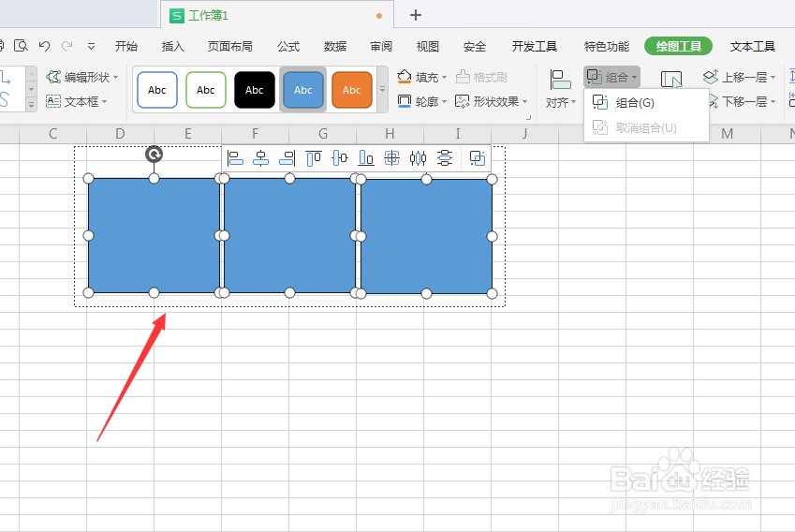The width and height of the screenshot is (795, 532).
Task: Select column J header
Action: click(524, 134)
